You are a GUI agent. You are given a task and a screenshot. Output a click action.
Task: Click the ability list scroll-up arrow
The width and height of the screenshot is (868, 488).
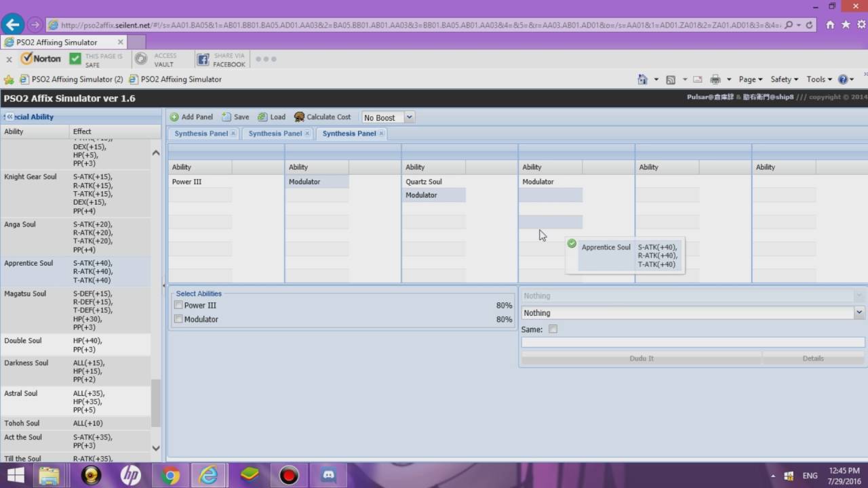[x=156, y=153]
